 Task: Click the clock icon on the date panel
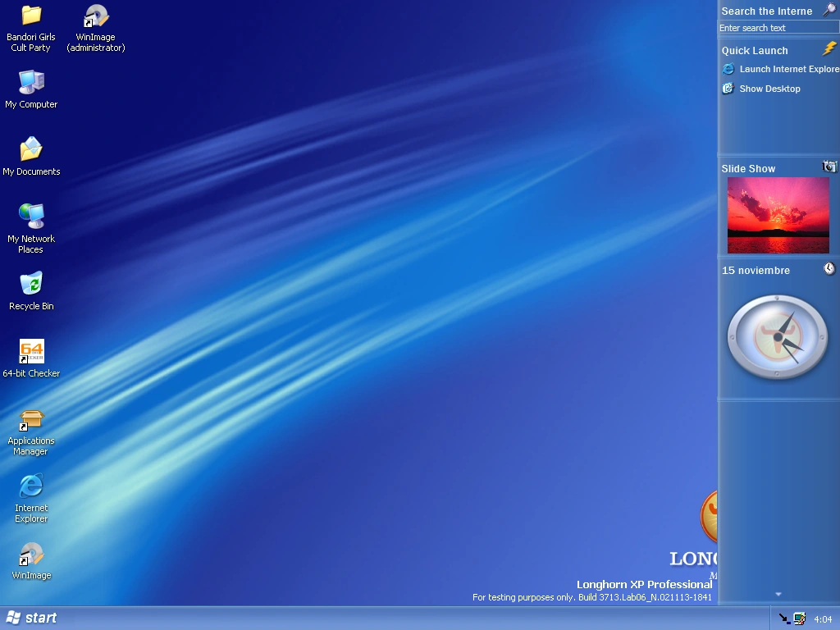(829, 267)
